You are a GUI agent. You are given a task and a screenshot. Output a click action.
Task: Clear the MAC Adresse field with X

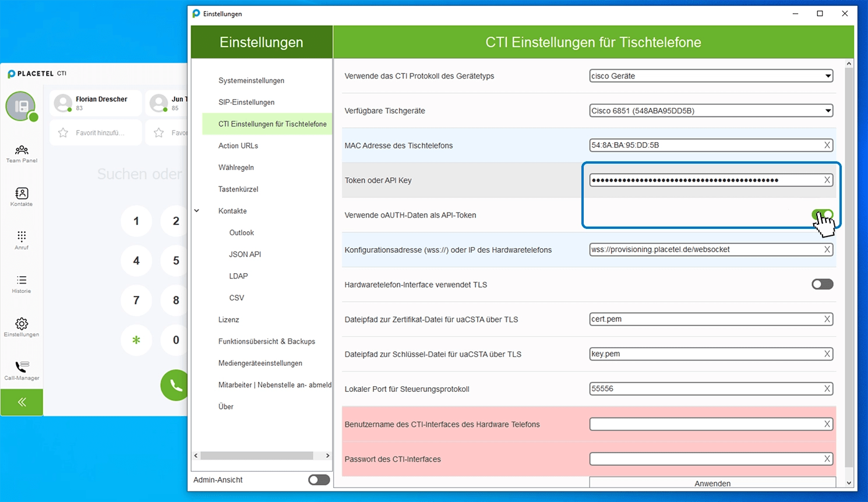tap(827, 145)
